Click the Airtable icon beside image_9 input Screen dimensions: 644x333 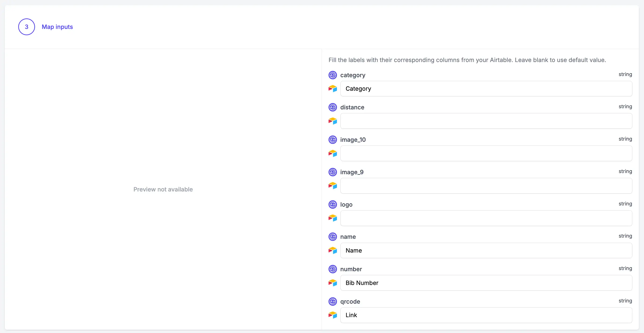(x=333, y=186)
